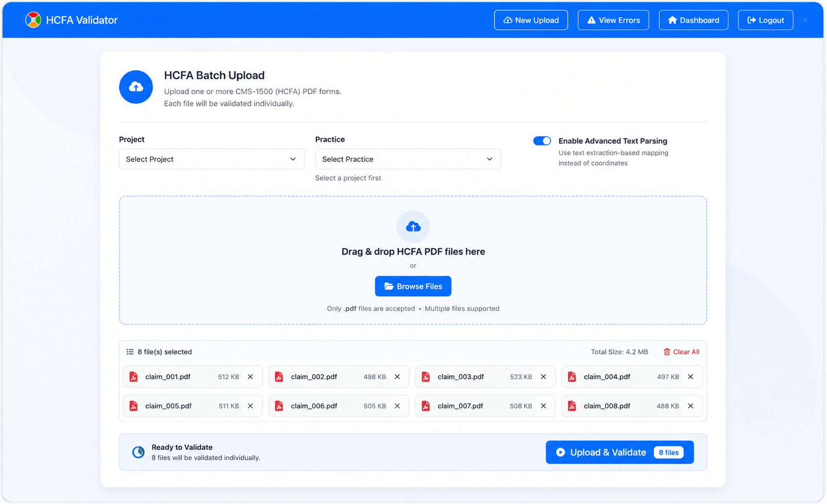Open the Select Practice dropdown
Viewport: 827px width, 504px height.
tap(408, 159)
